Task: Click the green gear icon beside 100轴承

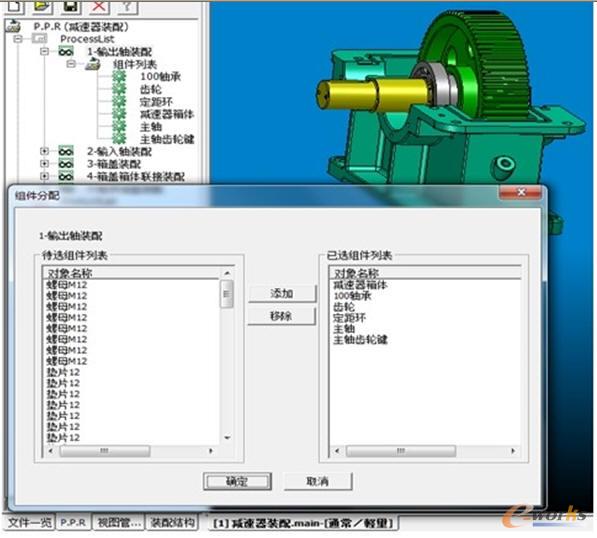Action: [119, 77]
